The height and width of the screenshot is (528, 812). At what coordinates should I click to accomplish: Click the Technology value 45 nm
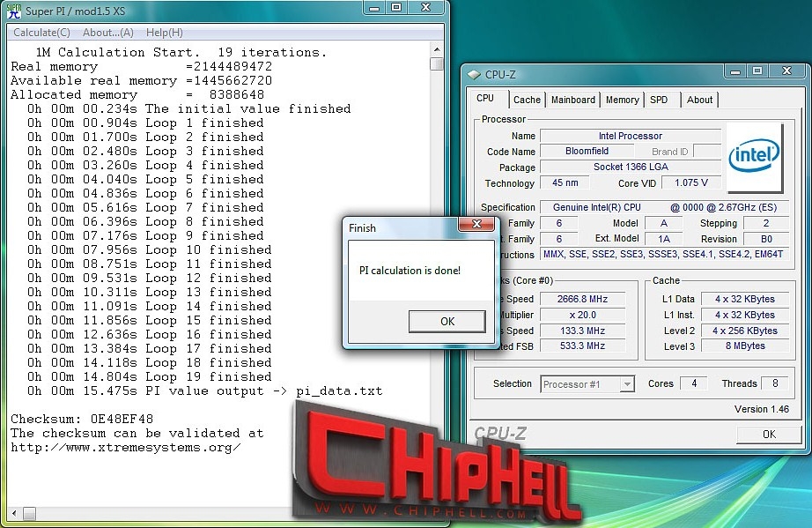point(565,183)
